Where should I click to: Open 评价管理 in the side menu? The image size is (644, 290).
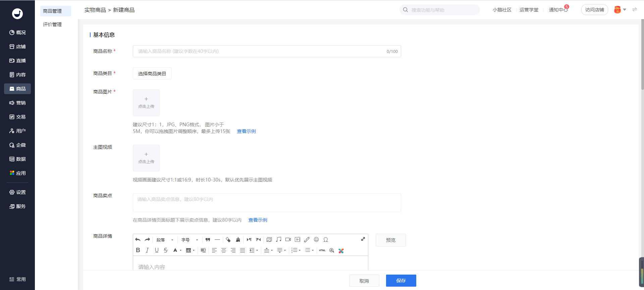point(52,24)
